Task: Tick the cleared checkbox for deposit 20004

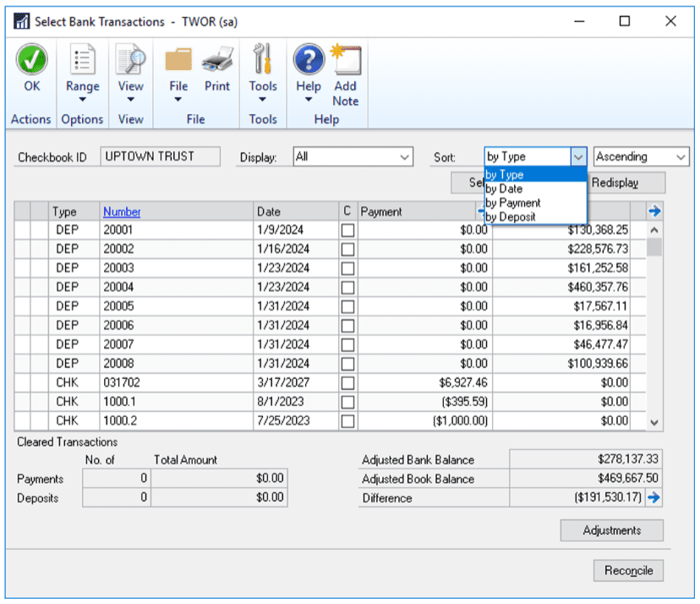Action: tap(347, 287)
